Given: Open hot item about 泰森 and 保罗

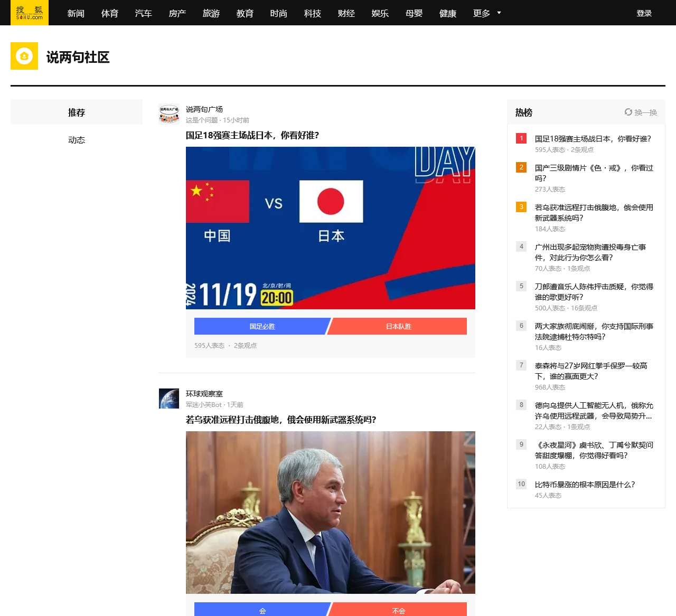Looking at the screenshot, I should [591, 371].
